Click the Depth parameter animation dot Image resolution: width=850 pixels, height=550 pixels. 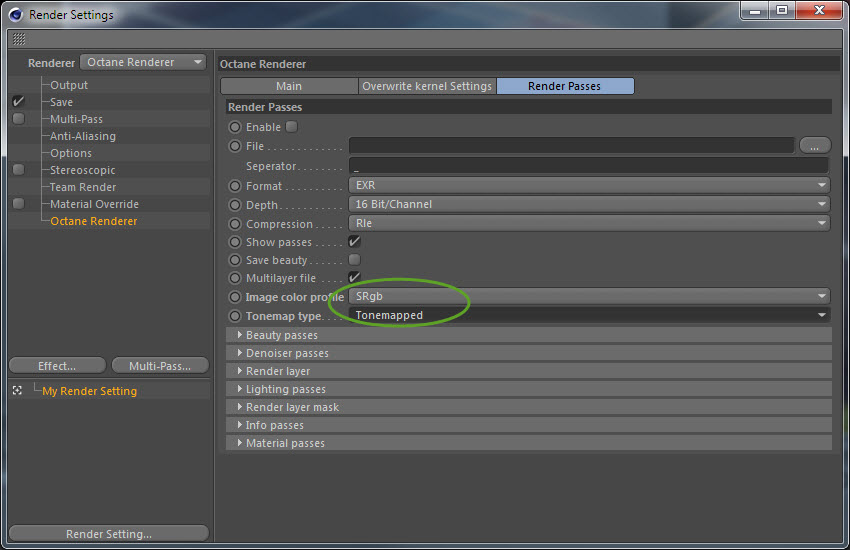coord(235,205)
